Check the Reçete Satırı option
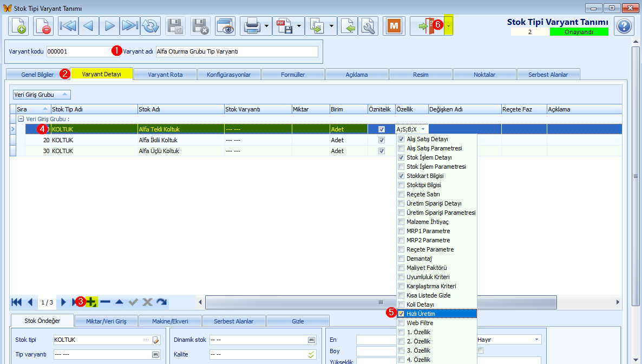Screen dimensions: 642x364 tap(401, 194)
